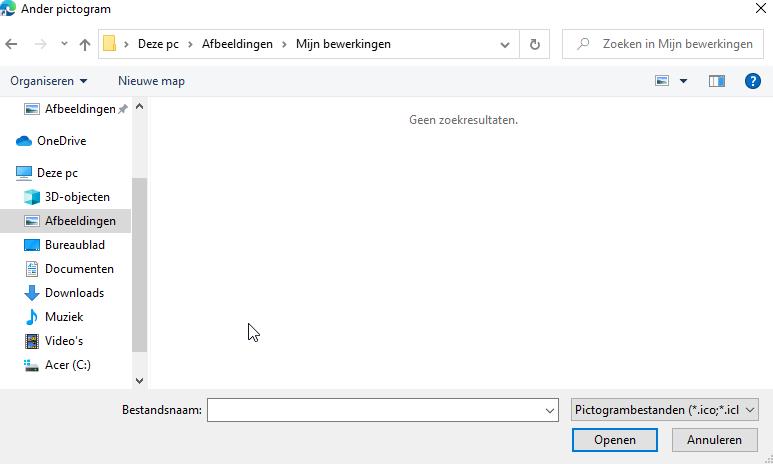Click the Openen button
773x464 pixels.
tap(615, 440)
